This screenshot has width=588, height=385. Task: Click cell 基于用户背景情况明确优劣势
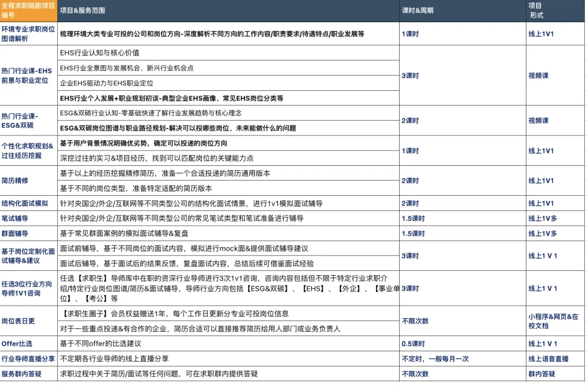point(228,143)
